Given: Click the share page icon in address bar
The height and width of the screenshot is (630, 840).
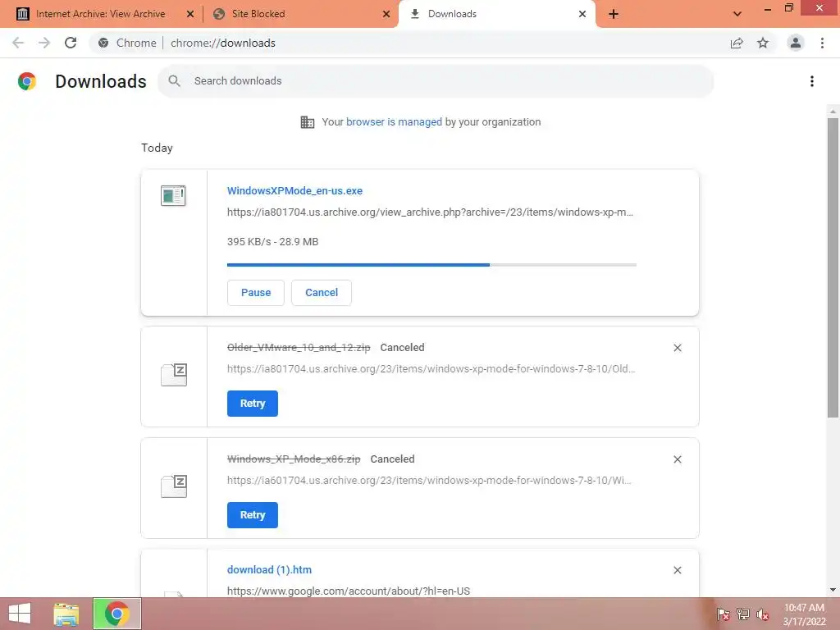Looking at the screenshot, I should (x=737, y=43).
